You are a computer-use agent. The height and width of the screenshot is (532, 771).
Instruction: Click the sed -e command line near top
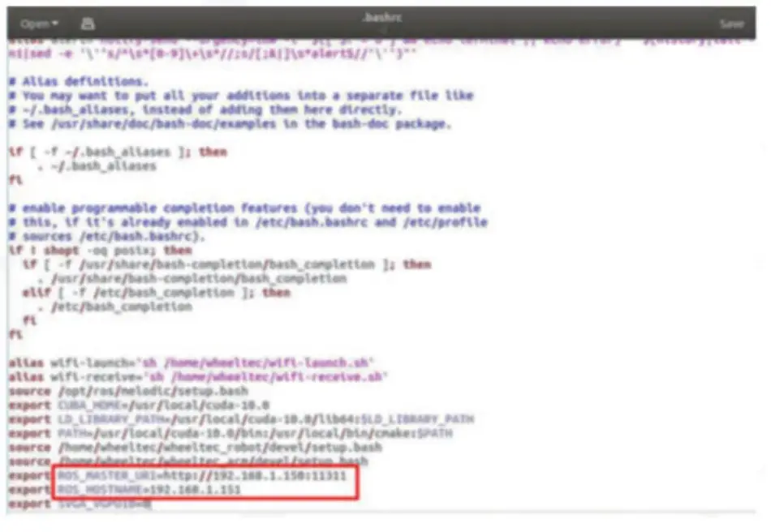(x=213, y=54)
